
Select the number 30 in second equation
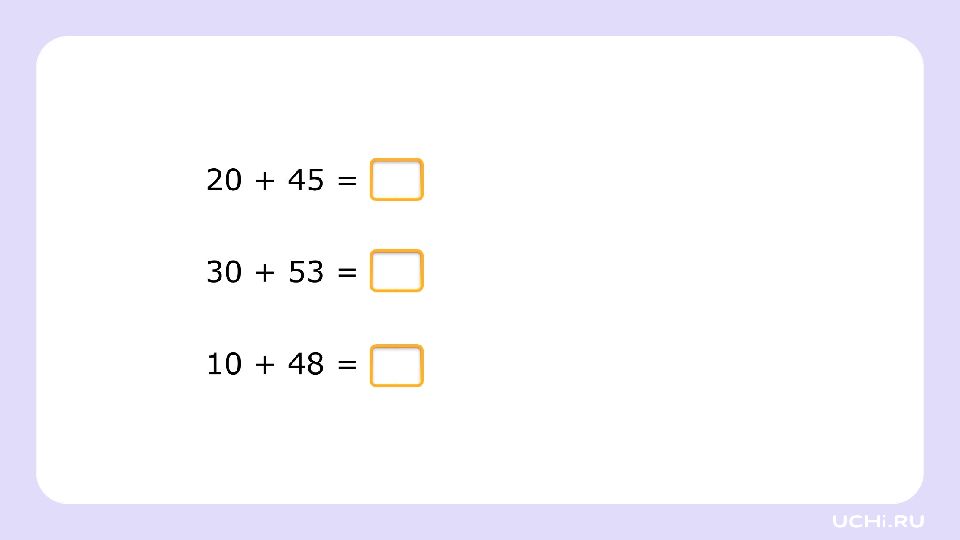coord(224,272)
